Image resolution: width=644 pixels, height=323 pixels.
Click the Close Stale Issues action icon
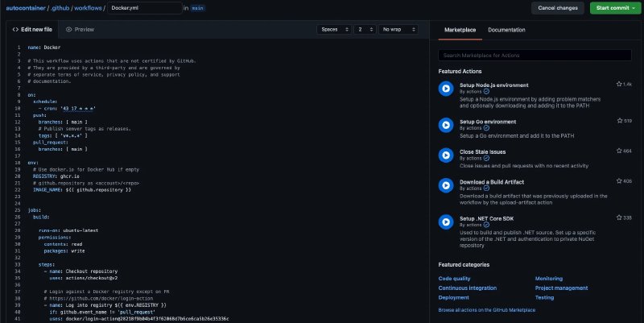pyautogui.click(x=446, y=155)
